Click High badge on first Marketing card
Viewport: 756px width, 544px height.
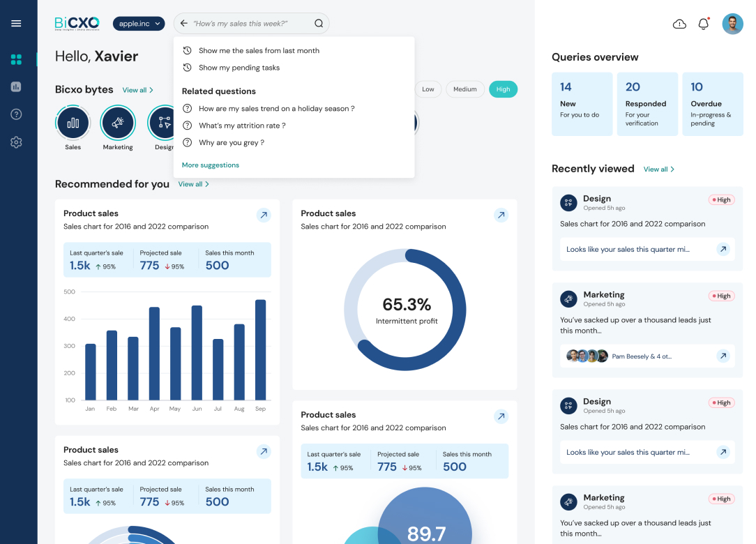tap(721, 296)
